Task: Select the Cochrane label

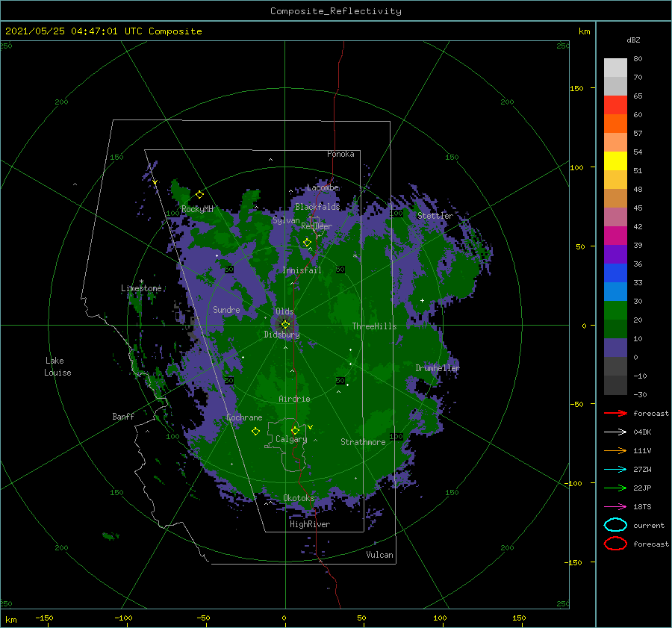Action: coord(244,417)
